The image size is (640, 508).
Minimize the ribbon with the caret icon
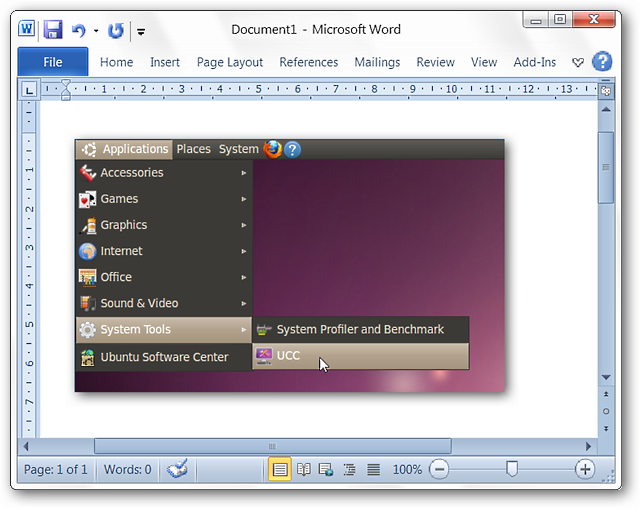(578, 62)
